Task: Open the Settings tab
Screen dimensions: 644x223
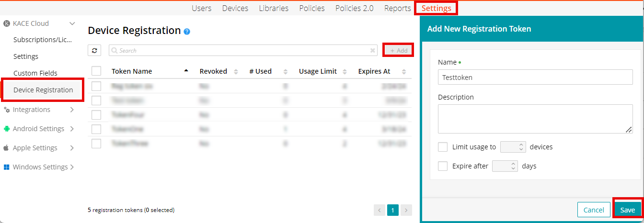Action: click(x=436, y=8)
